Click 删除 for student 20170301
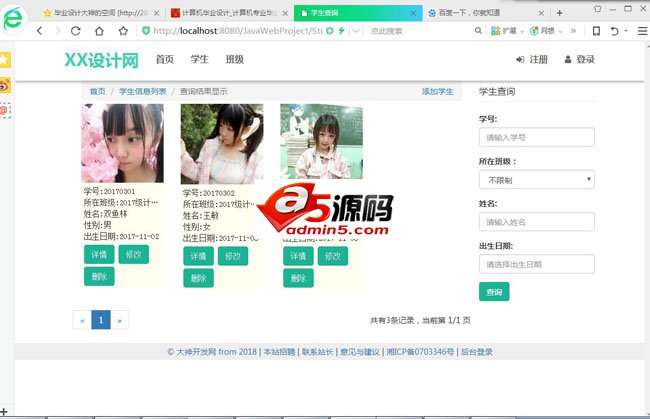The height and width of the screenshot is (419, 650). pyautogui.click(x=99, y=276)
